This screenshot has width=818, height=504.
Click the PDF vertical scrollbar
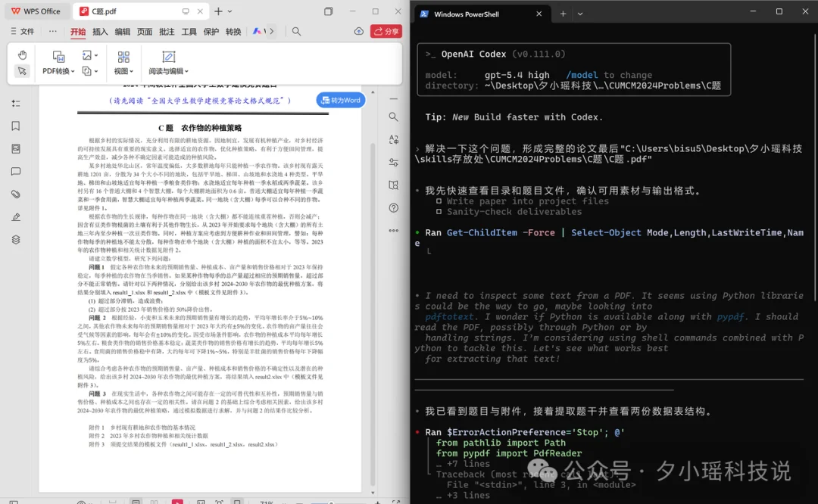pyautogui.click(x=372, y=303)
